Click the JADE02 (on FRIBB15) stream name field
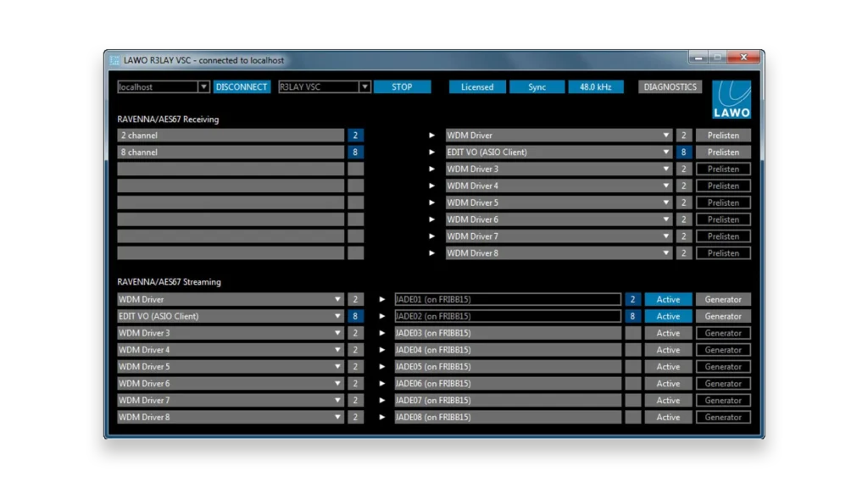Screen dimensions: 868x488 coord(508,317)
